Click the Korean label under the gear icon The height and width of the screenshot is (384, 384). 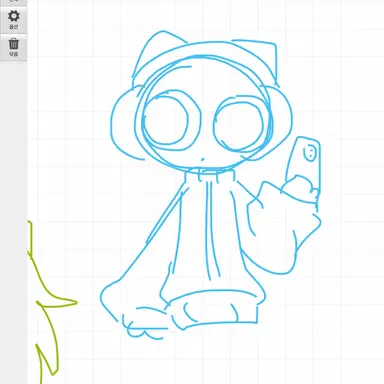pyautogui.click(x=13, y=27)
